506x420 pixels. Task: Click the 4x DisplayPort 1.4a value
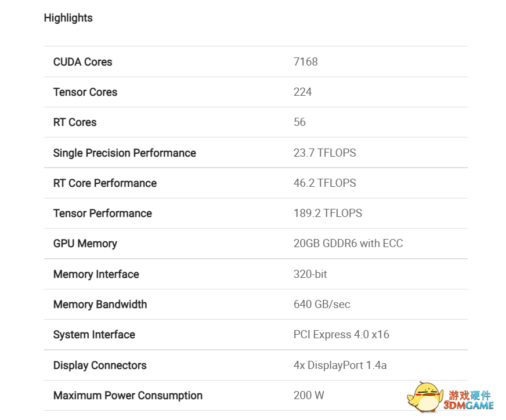[x=340, y=365]
